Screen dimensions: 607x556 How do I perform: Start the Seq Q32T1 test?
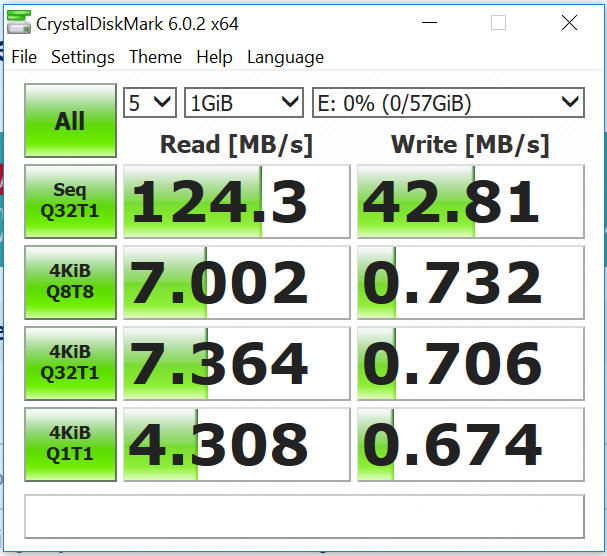click(x=70, y=201)
